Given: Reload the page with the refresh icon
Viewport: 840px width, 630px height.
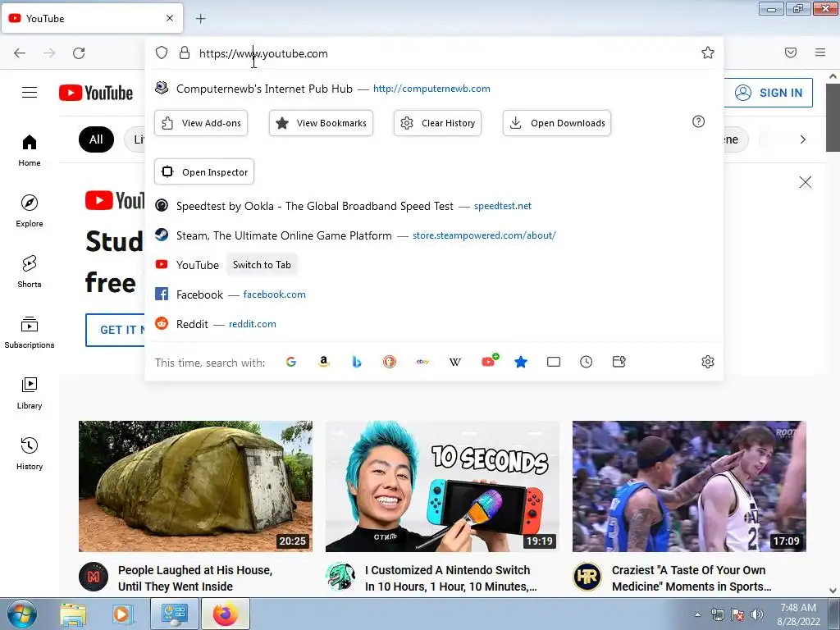Looking at the screenshot, I should coord(79,53).
